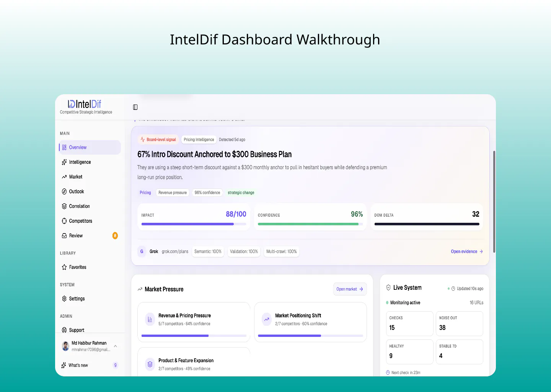Click the Market Positioning Shift card
This screenshot has height=392, width=551.
310,322
